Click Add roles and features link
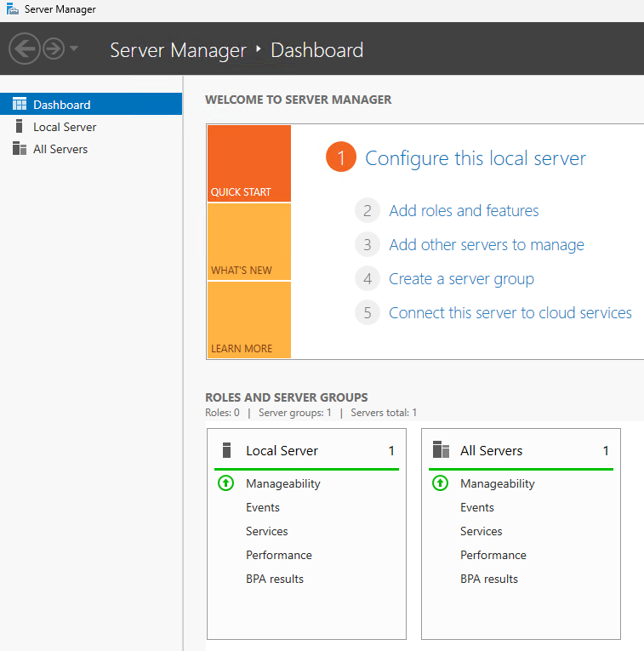 pos(464,211)
